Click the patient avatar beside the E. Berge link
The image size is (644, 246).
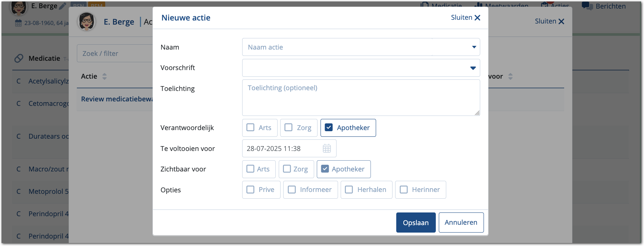click(x=87, y=22)
